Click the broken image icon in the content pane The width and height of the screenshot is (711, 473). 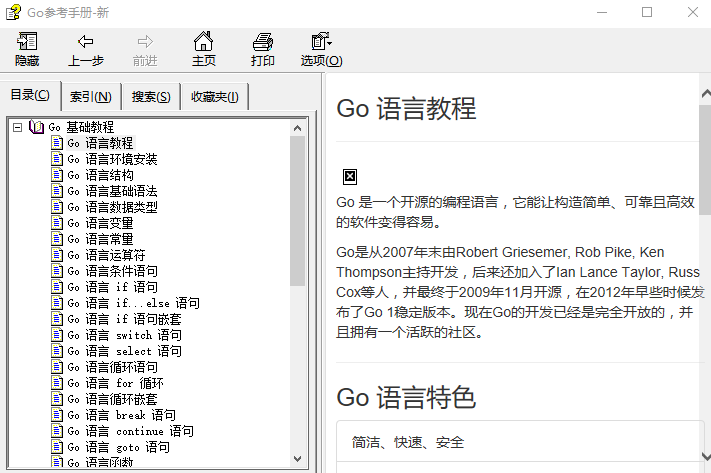pos(350,177)
